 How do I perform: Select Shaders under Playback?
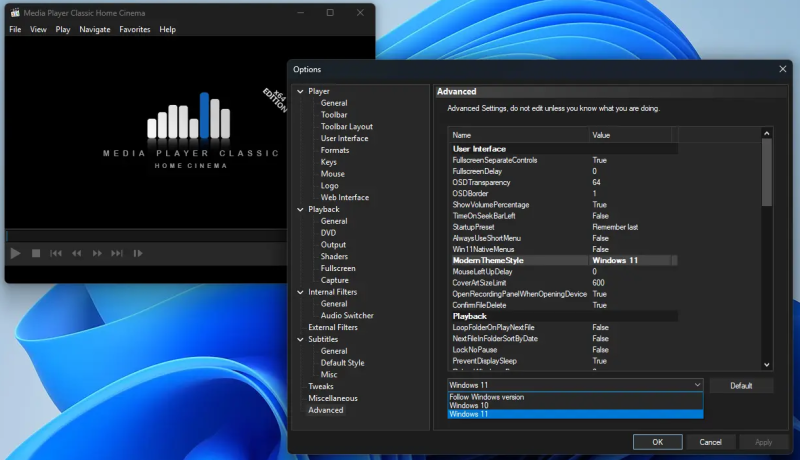[334, 257]
